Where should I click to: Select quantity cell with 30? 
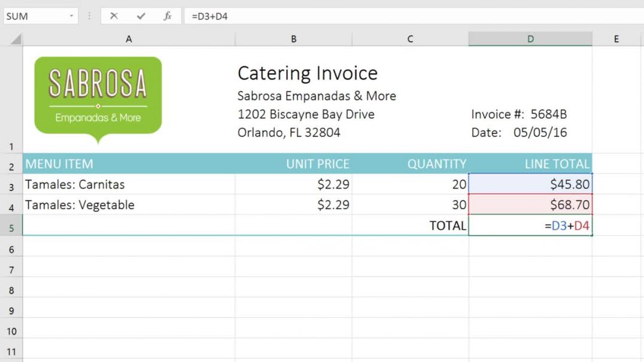pyautogui.click(x=410, y=205)
